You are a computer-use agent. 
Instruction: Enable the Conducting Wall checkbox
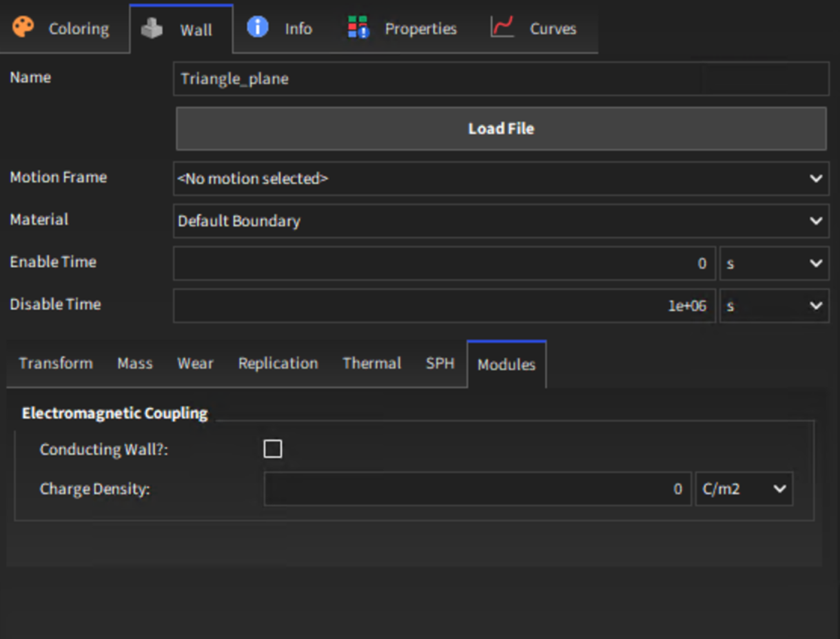point(272,449)
